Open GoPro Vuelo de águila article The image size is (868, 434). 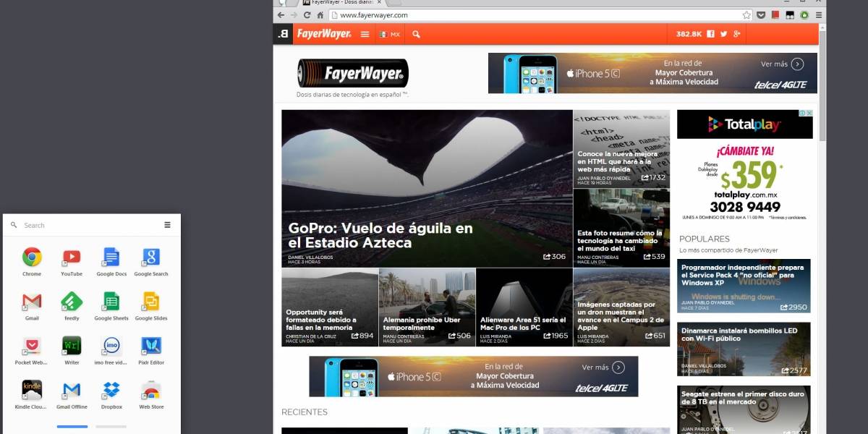click(x=427, y=188)
